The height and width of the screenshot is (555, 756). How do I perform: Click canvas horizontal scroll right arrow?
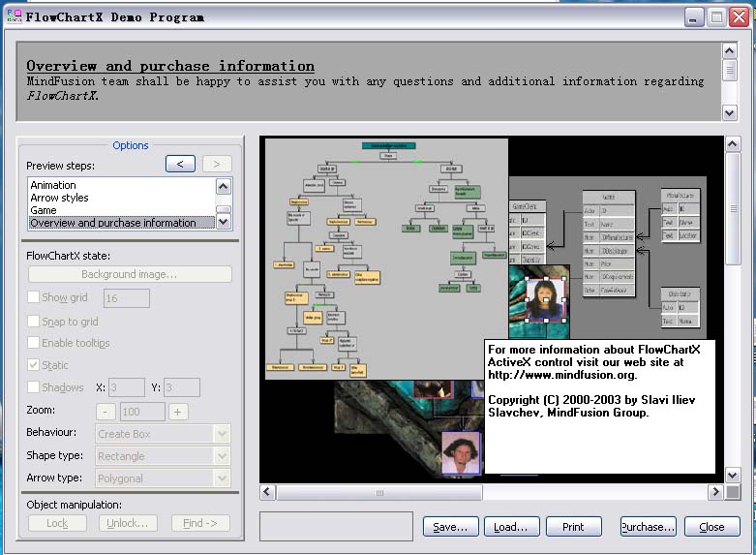tap(715, 492)
